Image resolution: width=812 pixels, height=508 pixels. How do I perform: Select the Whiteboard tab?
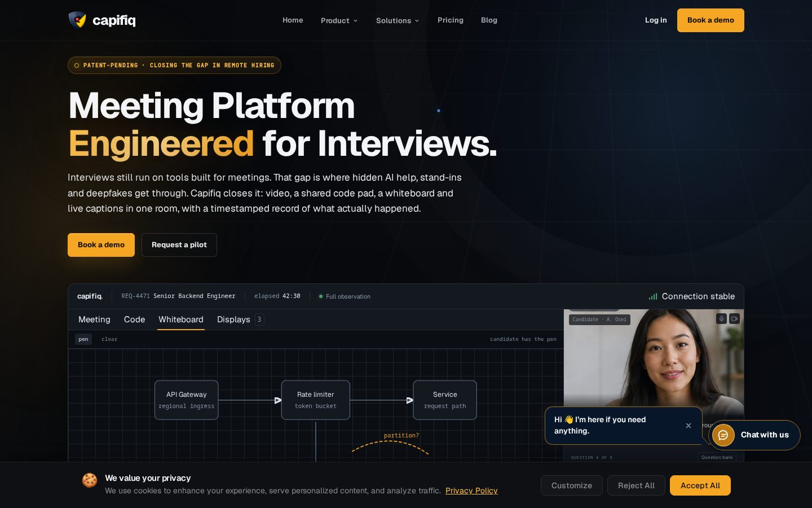(180, 319)
